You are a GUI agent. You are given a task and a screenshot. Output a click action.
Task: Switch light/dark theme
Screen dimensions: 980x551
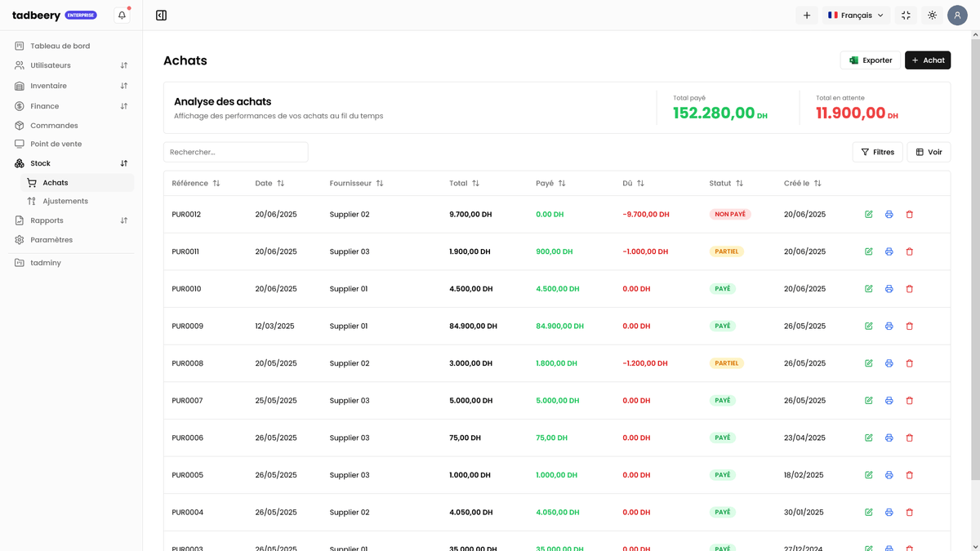click(x=932, y=16)
